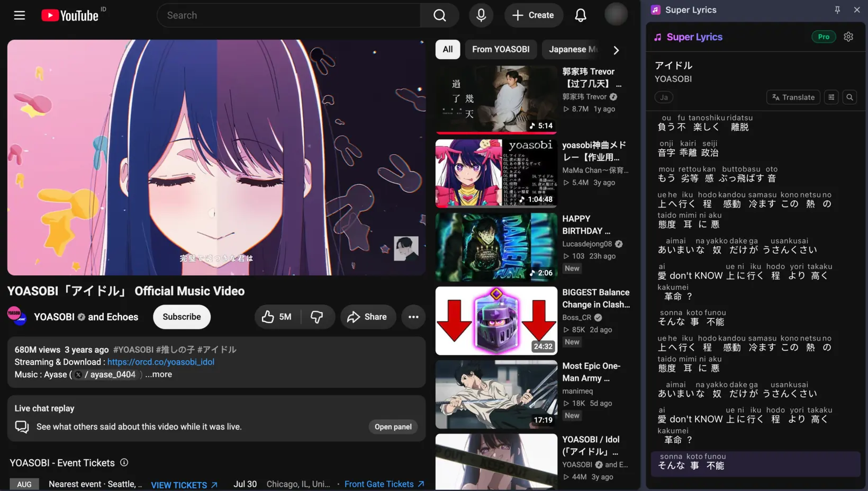Open the Boss_CR channel name
Image resolution: width=868 pixels, height=491 pixels.
(x=576, y=317)
